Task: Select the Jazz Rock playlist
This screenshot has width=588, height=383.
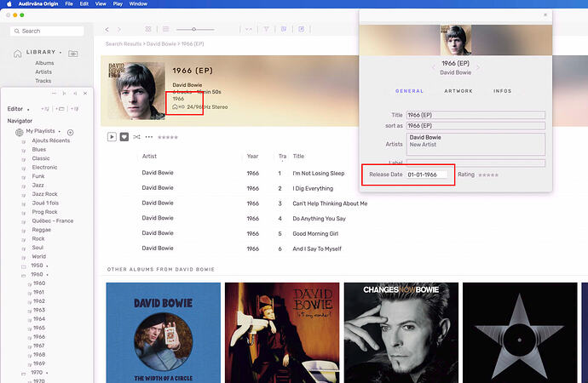Action: (x=46, y=194)
